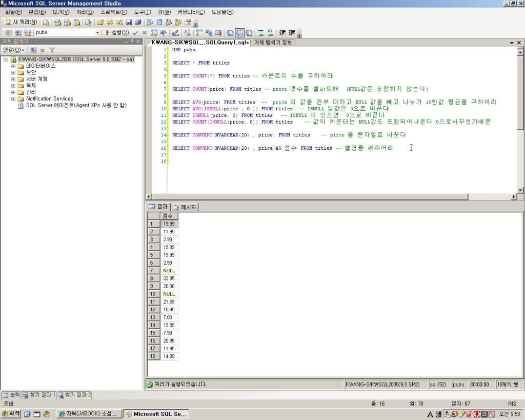Viewport: 525px width, 420px height.
Task: Open the Properties Window icon
Action: pyautogui.click(x=188, y=23)
